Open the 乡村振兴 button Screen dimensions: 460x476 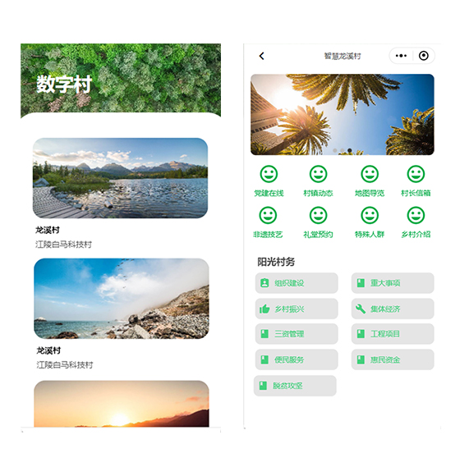(297, 309)
